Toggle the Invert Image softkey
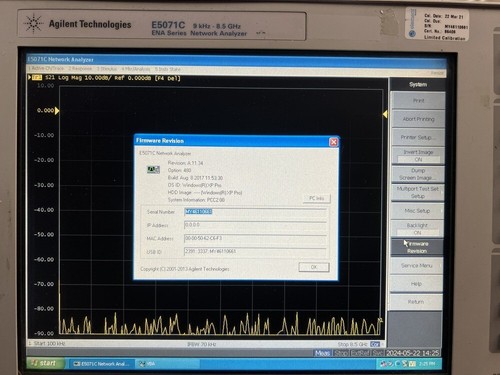 click(x=418, y=156)
